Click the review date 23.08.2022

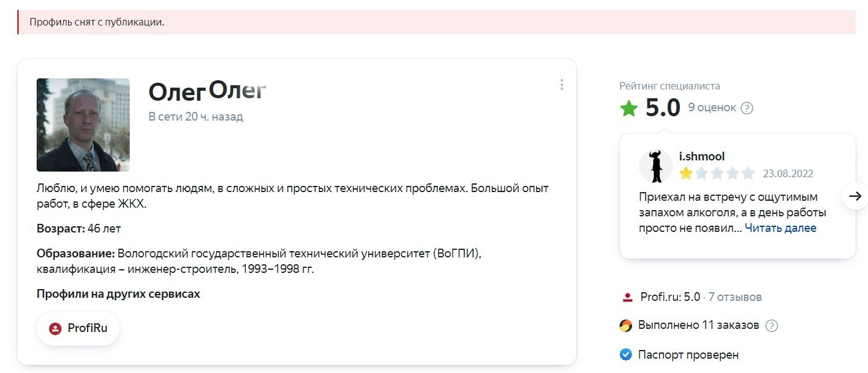[x=788, y=174]
